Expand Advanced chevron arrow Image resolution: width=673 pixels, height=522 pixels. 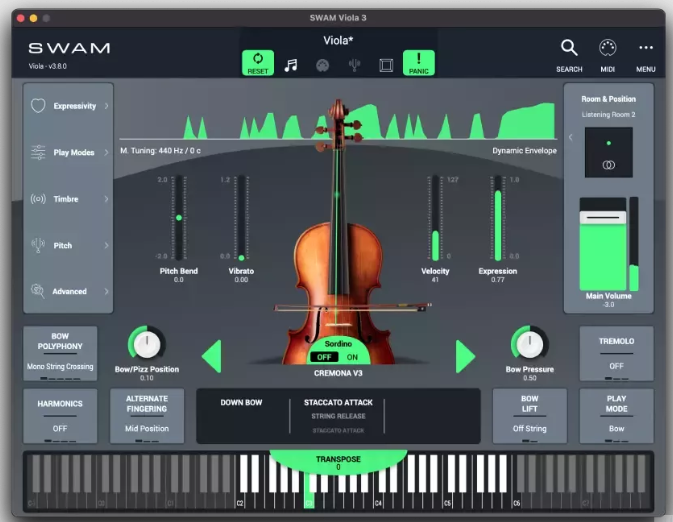click(106, 291)
